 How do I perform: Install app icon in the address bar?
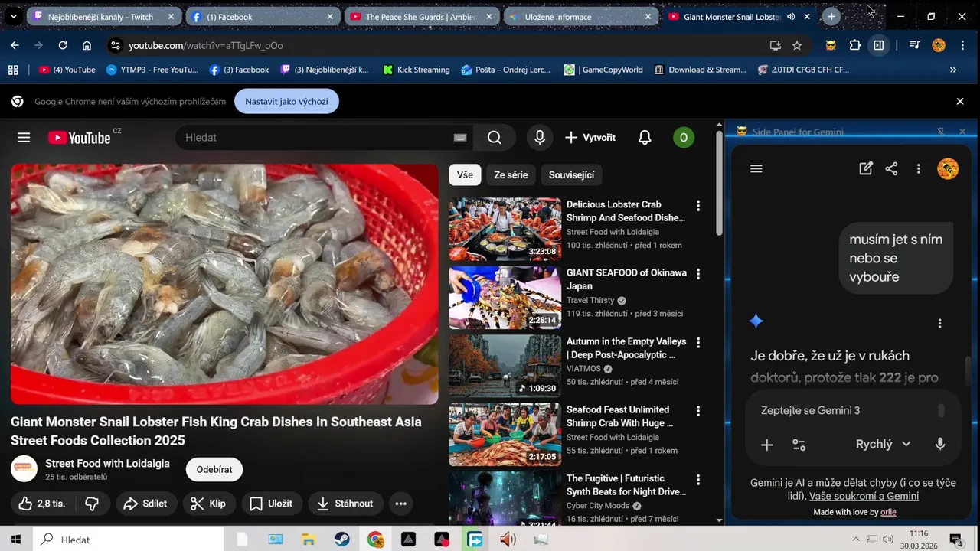point(776,45)
